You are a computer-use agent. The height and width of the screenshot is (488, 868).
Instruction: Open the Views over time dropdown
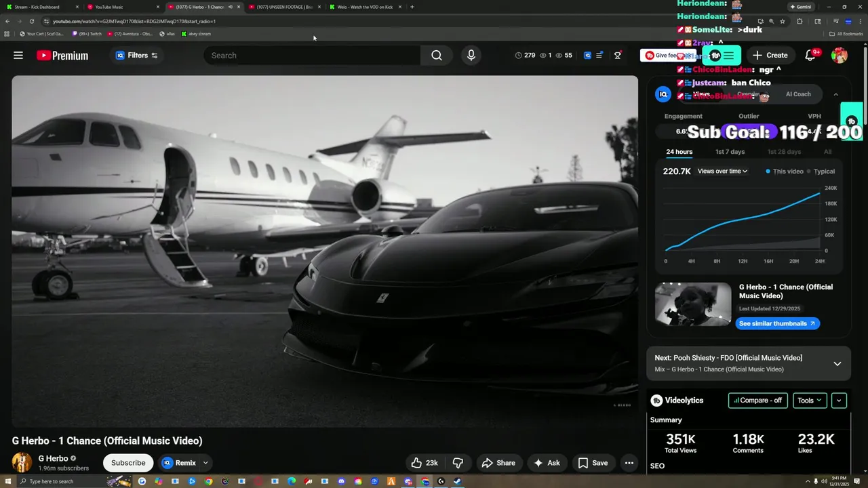tap(722, 171)
